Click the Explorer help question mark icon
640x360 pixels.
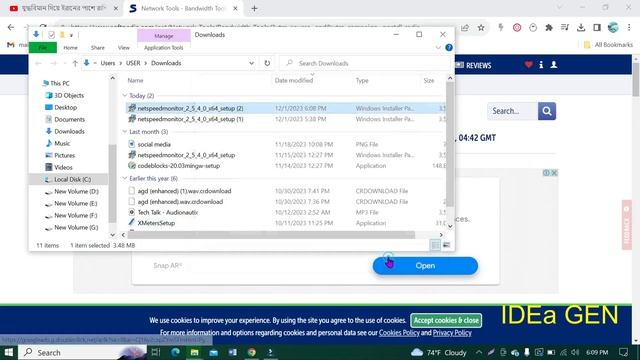[x=449, y=47]
